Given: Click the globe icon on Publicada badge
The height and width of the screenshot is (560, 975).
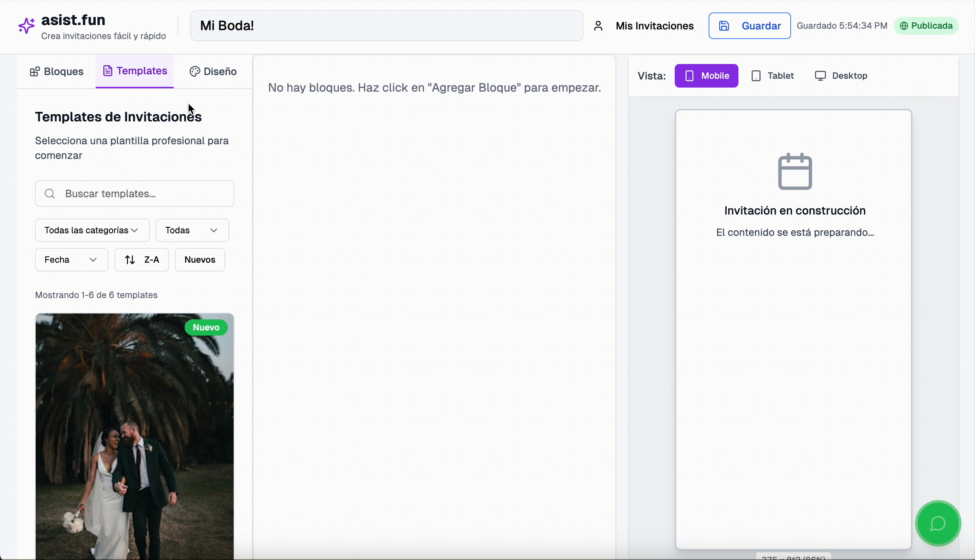Looking at the screenshot, I should [x=904, y=26].
